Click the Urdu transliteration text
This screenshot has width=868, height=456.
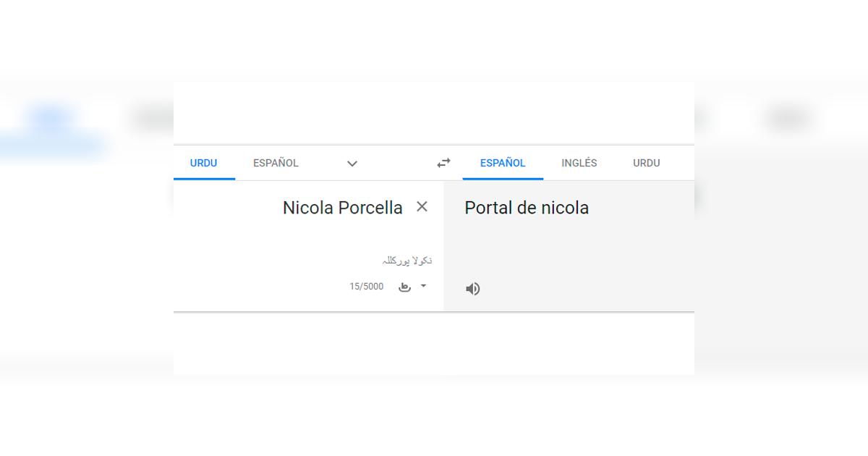pos(409,259)
